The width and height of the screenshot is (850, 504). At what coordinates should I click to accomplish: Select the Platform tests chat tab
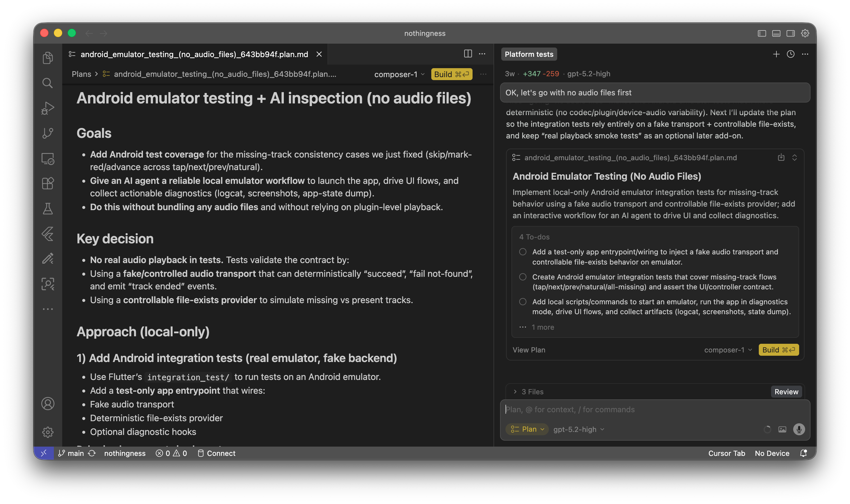(x=529, y=54)
